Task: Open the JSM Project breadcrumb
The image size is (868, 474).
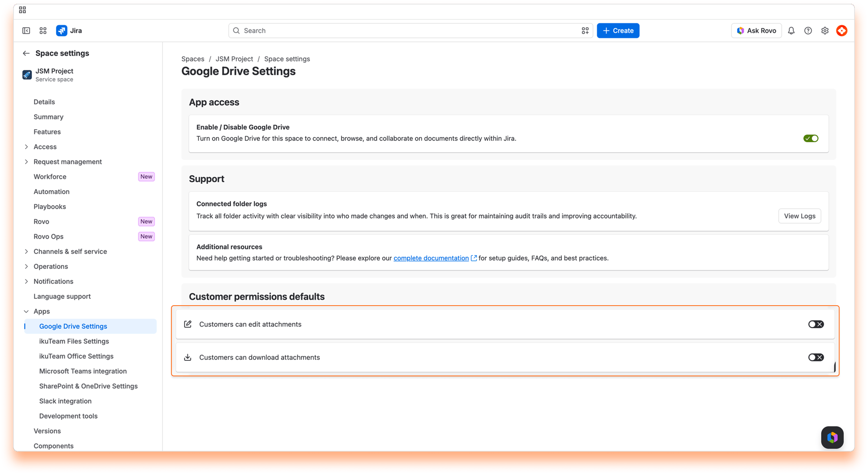Action: pyautogui.click(x=234, y=59)
